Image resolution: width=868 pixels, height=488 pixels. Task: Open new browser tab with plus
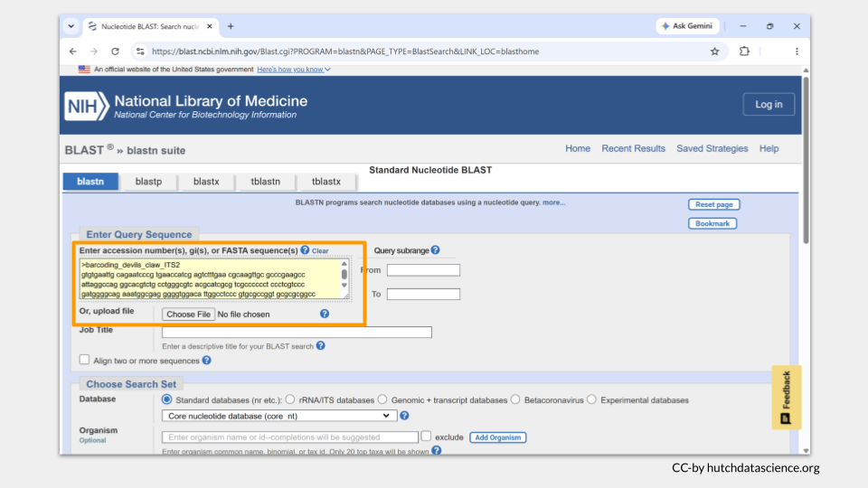231,26
